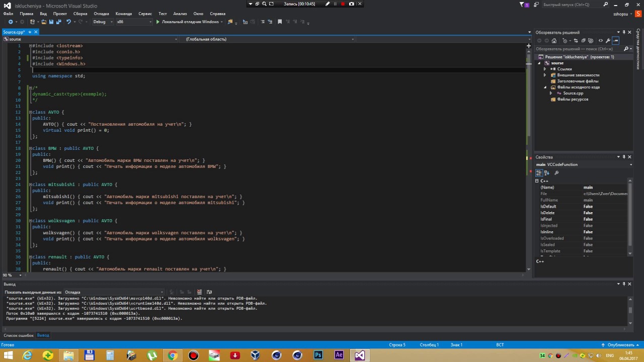Collapse the Файлы исходного кода folder
Image resolution: width=644 pixels, height=362 pixels.
[x=545, y=87]
